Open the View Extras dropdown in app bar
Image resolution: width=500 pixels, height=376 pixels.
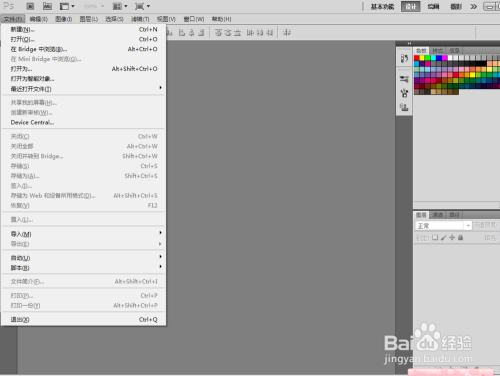pos(67,6)
